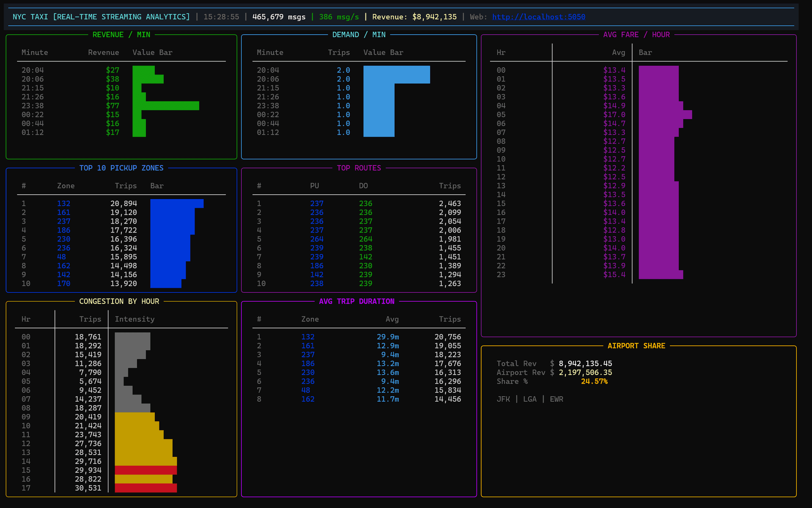Viewport: 812px width, 508px height.
Task: Select congestion trips 29,934 for hour 15
Action: pos(88,470)
